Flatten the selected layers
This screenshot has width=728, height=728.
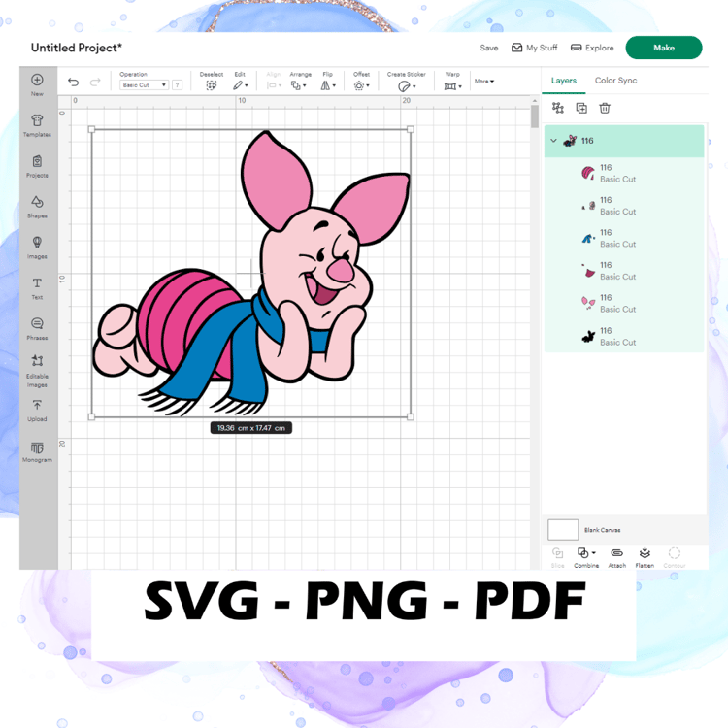(645, 557)
